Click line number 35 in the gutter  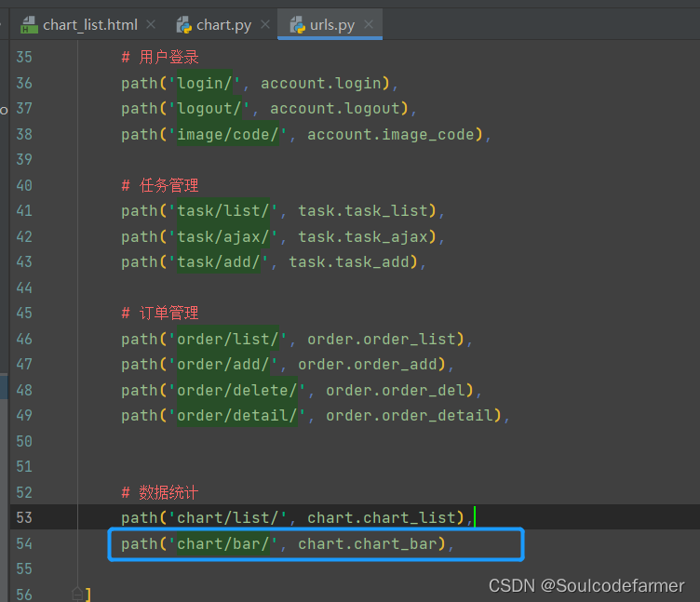pos(24,57)
